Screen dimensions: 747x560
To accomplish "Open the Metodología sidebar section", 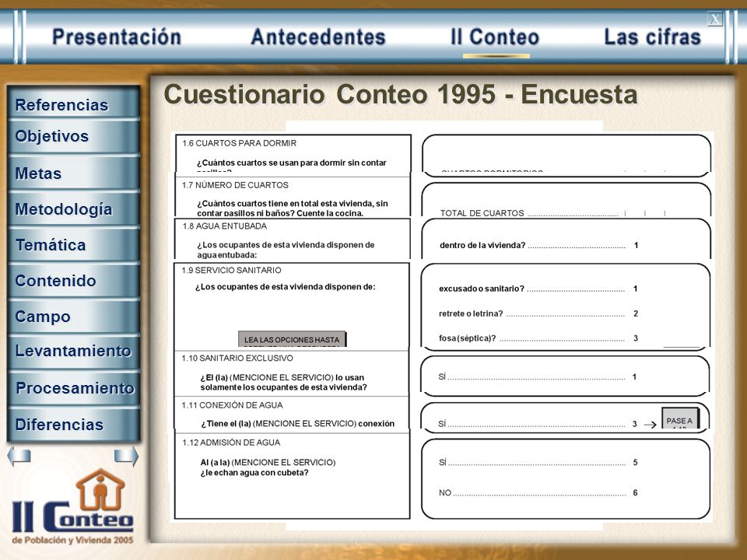I will (74, 209).
